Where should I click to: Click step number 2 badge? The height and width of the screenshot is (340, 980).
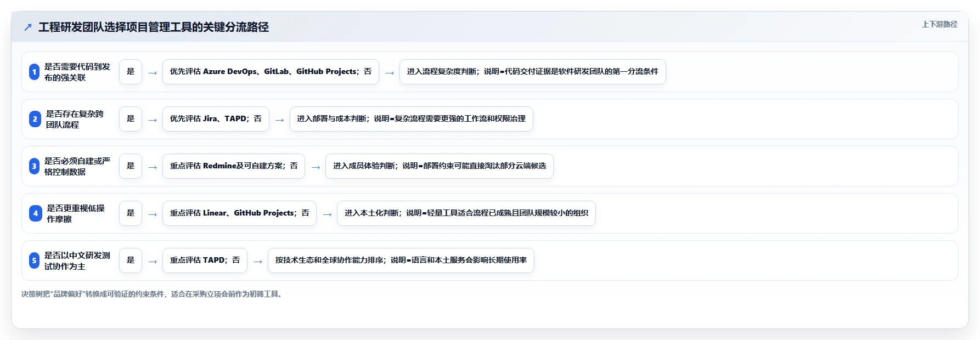point(35,119)
